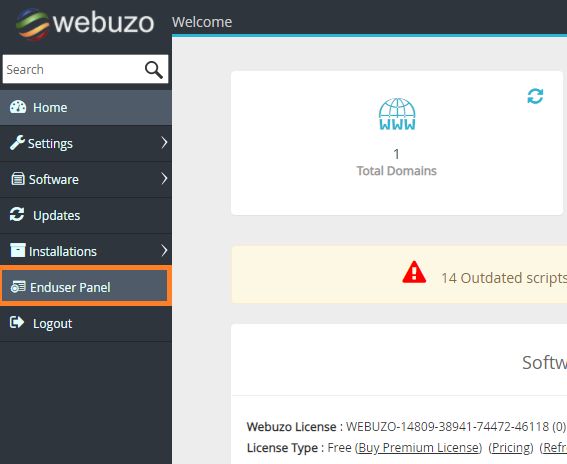567x464 pixels.
Task: Refresh the Total Domains card
Action: 535,96
